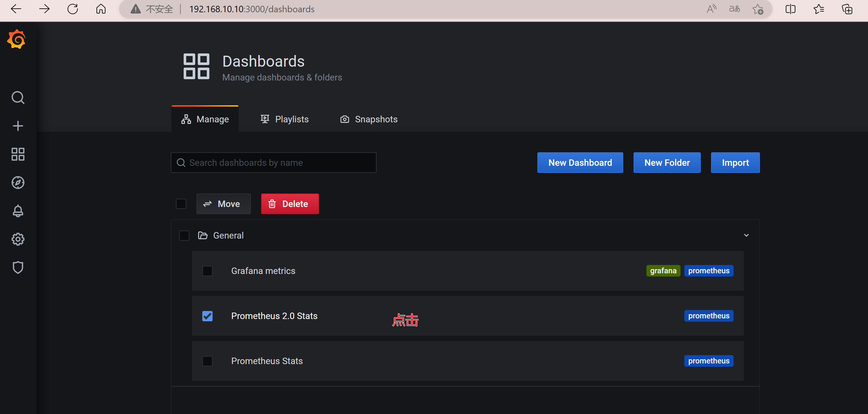The height and width of the screenshot is (414, 868).
Task: Click the Grafana logo home icon
Action: (x=16, y=39)
